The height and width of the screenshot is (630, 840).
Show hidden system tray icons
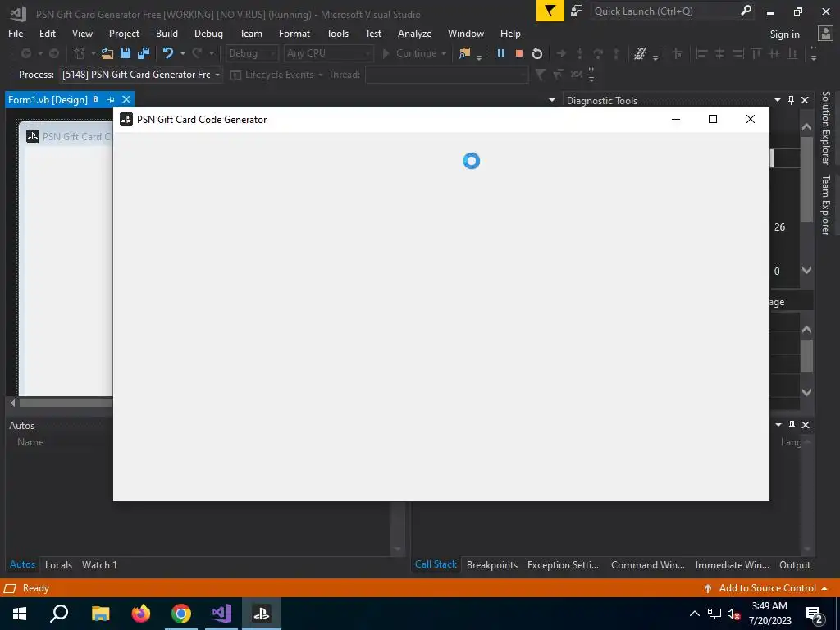click(694, 614)
